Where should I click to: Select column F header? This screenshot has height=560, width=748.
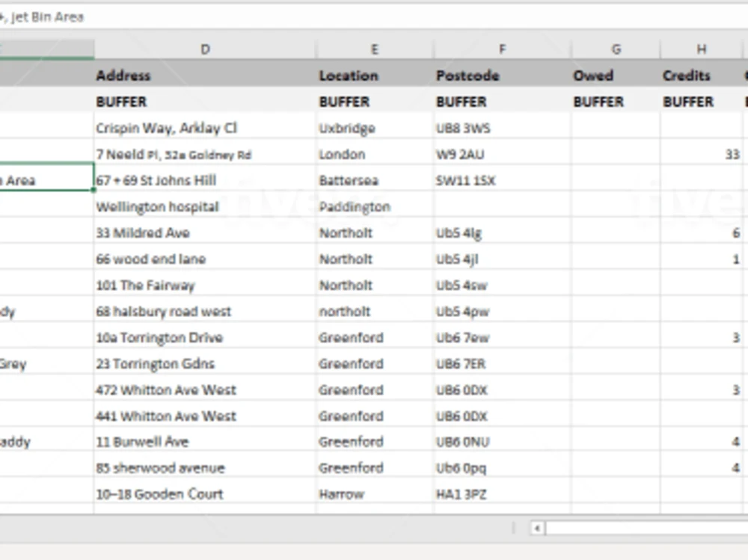[503, 49]
